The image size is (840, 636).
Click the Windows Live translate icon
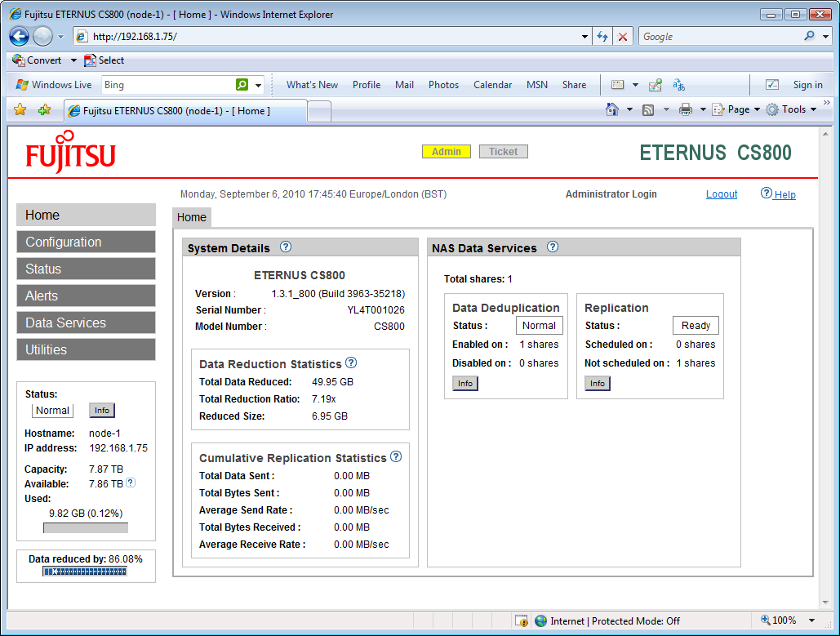pyautogui.click(x=678, y=85)
